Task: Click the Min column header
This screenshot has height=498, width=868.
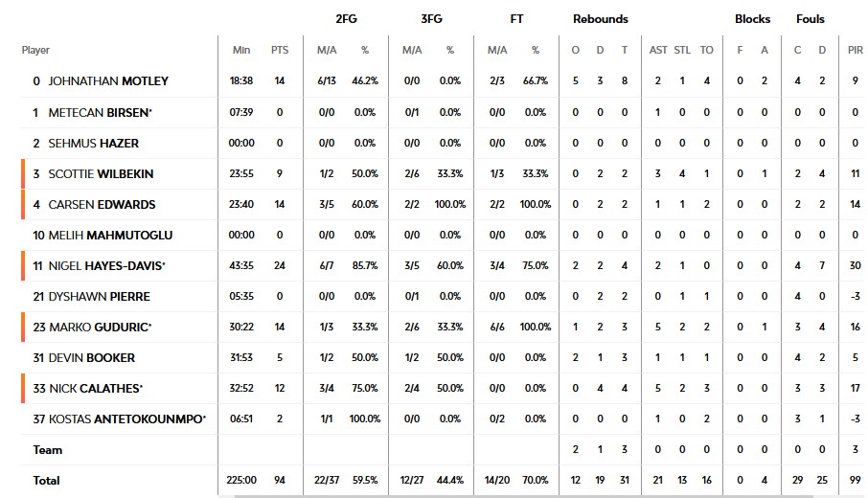Action: [241, 50]
